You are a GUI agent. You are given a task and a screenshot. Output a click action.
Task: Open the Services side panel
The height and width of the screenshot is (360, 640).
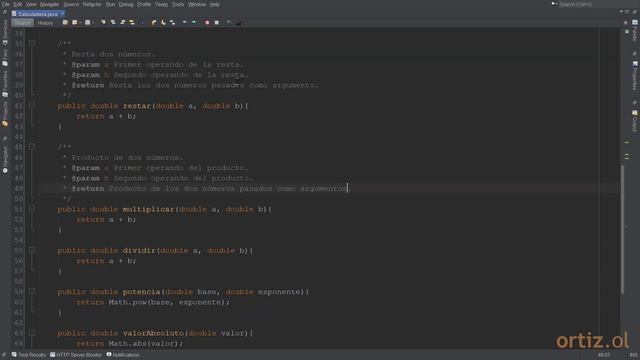5,32
